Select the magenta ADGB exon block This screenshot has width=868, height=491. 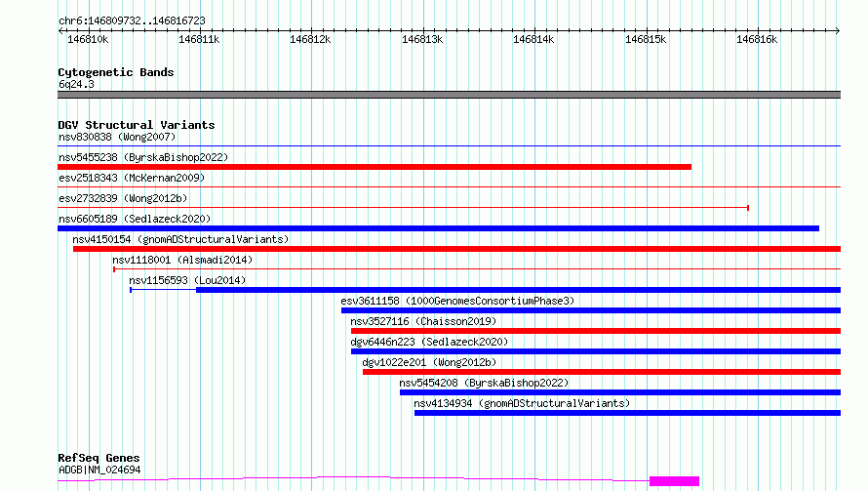(x=674, y=481)
